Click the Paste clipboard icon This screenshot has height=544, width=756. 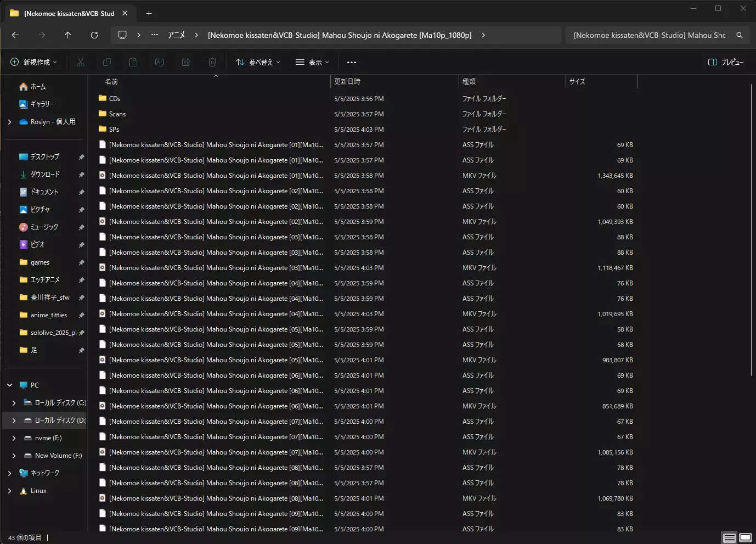(133, 62)
